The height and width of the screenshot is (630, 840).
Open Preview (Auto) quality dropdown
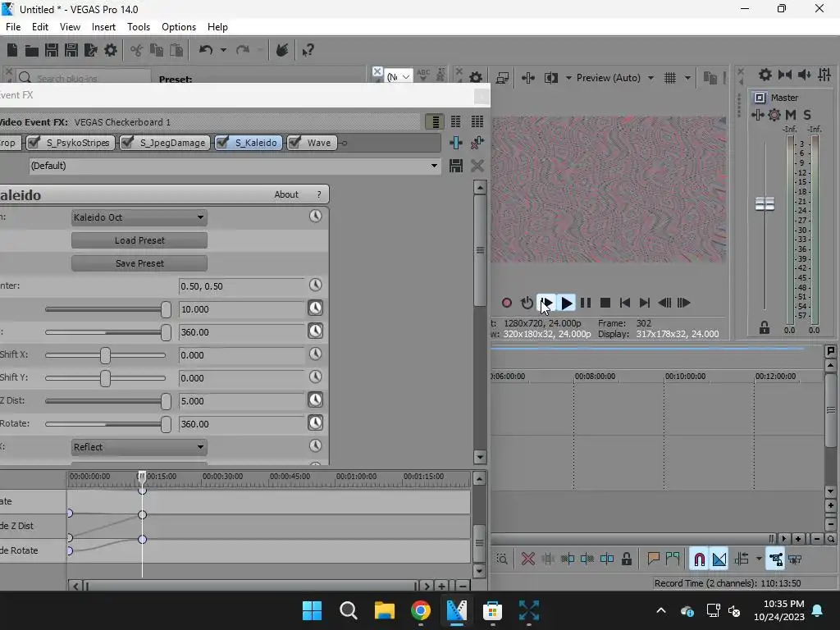[x=651, y=78]
